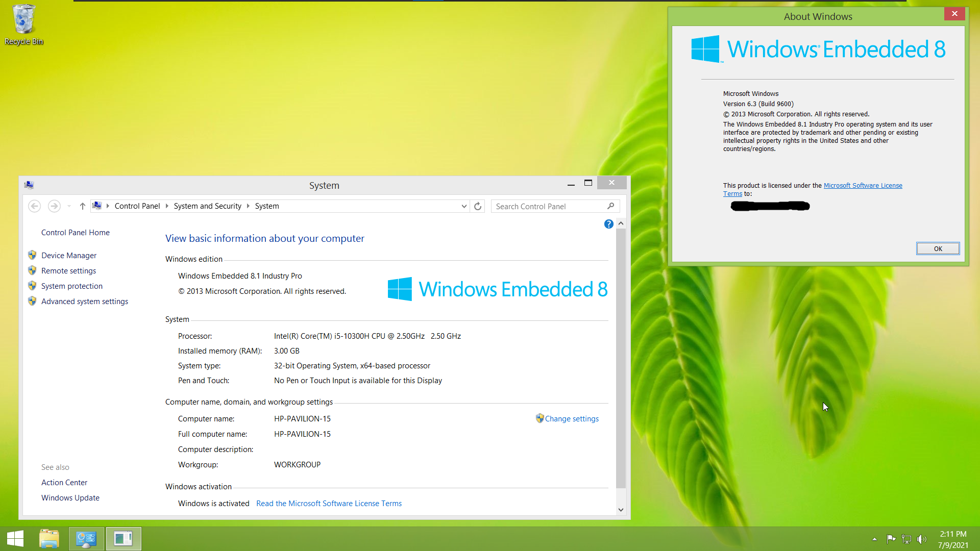
Task: Show hidden tray icons arrow
Action: click(874, 539)
